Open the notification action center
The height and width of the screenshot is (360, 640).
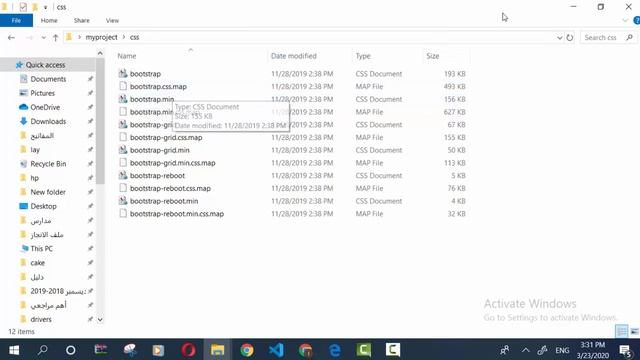(x=626, y=350)
